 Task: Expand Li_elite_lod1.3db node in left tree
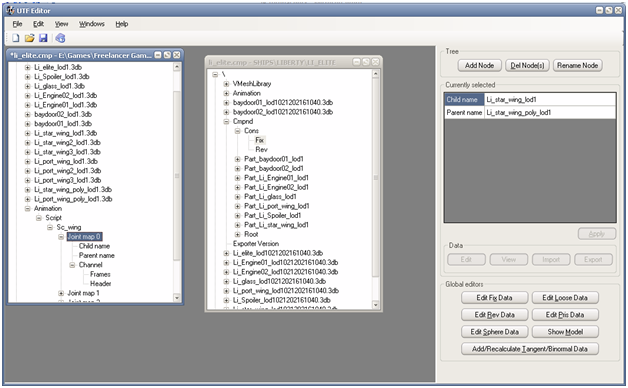click(x=28, y=67)
